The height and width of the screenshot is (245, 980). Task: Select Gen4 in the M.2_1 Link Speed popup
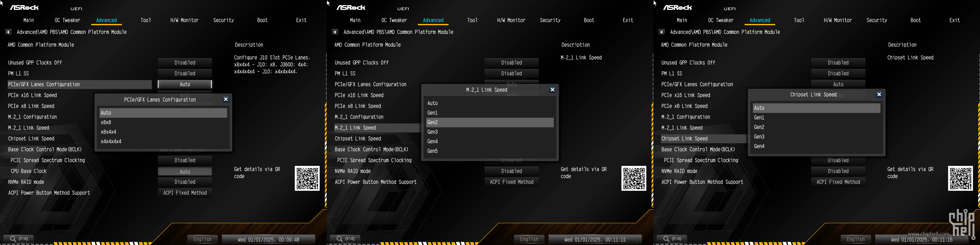pyautogui.click(x=490, y=142)
